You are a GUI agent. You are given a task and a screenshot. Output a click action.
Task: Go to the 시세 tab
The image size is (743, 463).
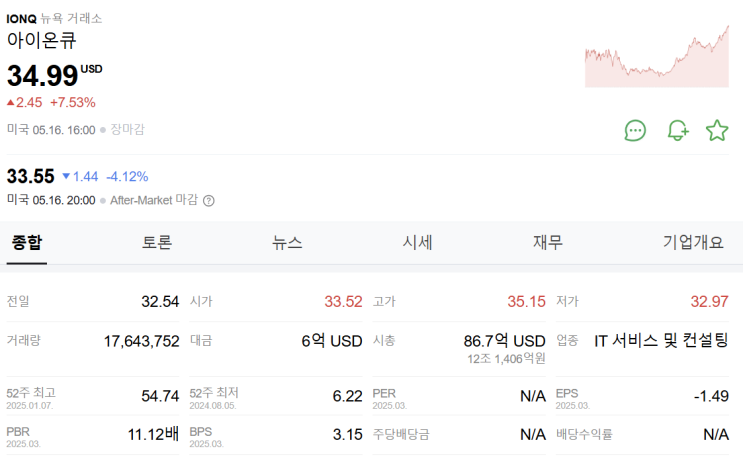pos(417,243)
